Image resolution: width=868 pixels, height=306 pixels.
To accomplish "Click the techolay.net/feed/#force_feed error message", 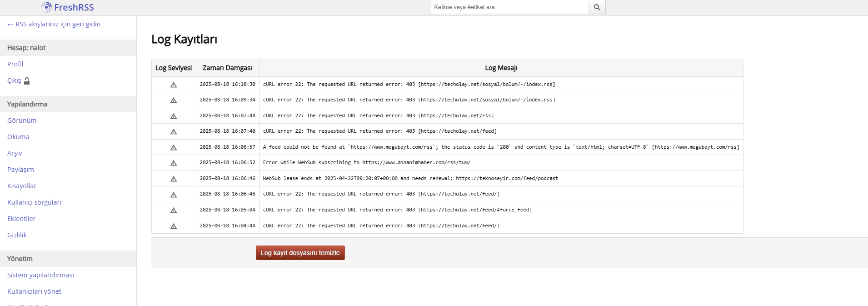I will click(x=397, y=210).
